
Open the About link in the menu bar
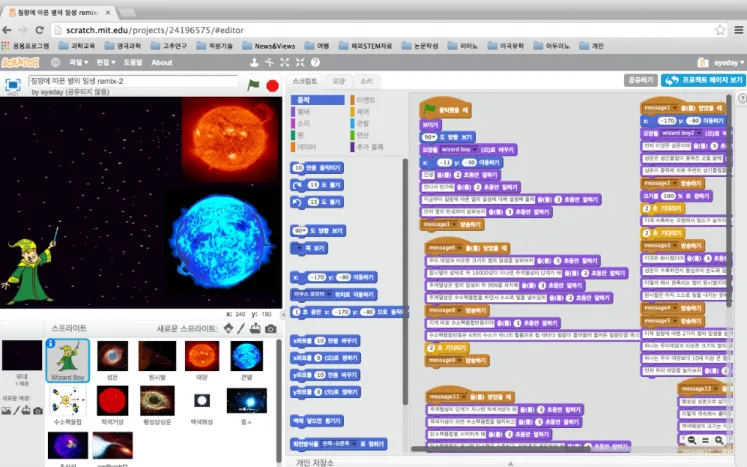click(162, 62)
